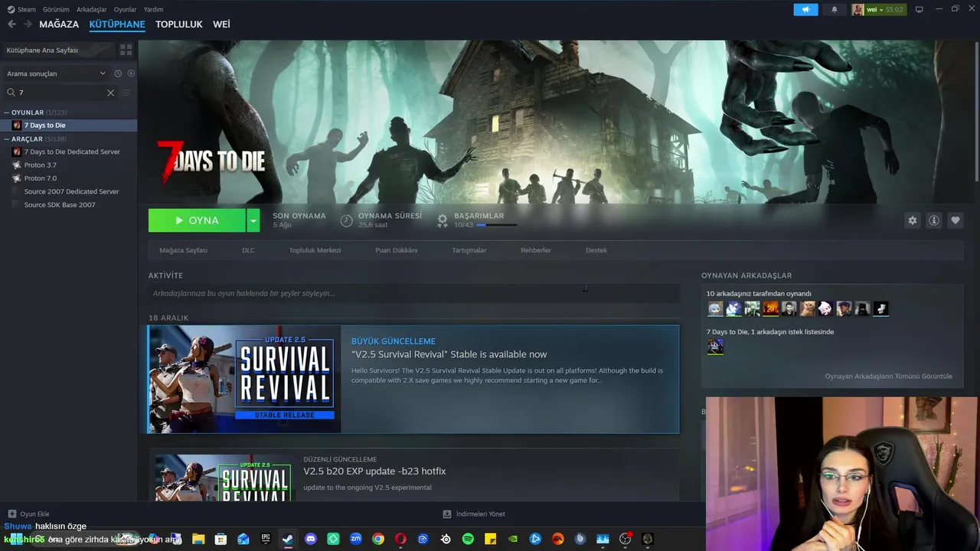980x551 pixels.
Task: Click the green OYNA play button
Action: point(197,220)
